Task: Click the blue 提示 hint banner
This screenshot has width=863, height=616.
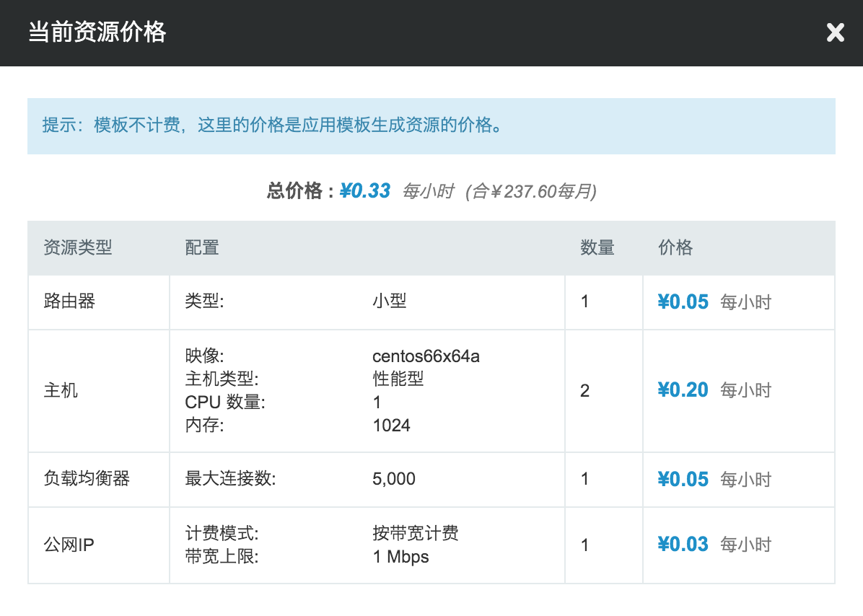Action: pos(431,126)
